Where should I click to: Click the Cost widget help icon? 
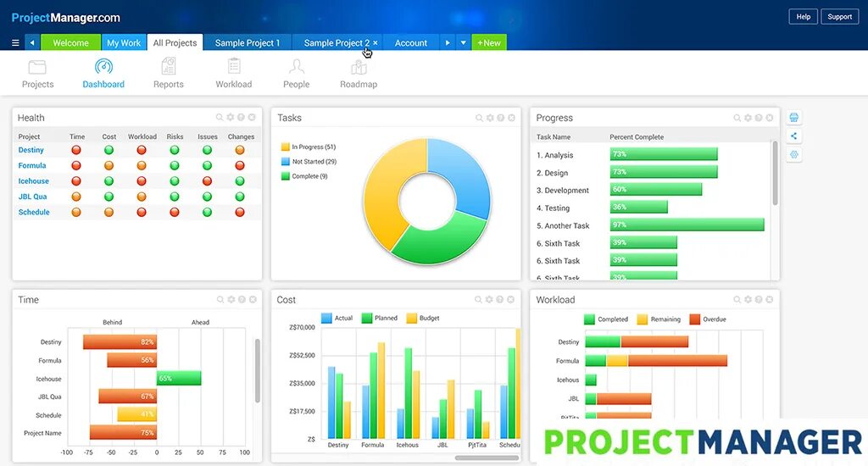click(500, 299)
